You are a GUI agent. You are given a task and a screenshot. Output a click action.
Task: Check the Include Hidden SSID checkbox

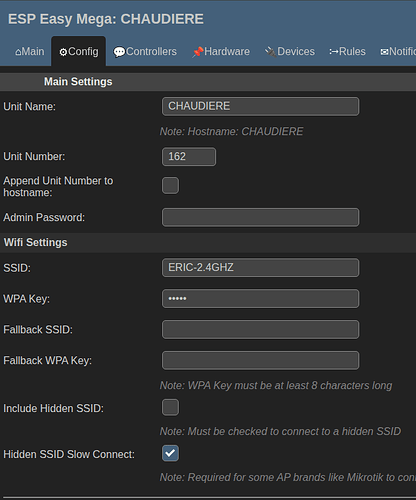170,407
